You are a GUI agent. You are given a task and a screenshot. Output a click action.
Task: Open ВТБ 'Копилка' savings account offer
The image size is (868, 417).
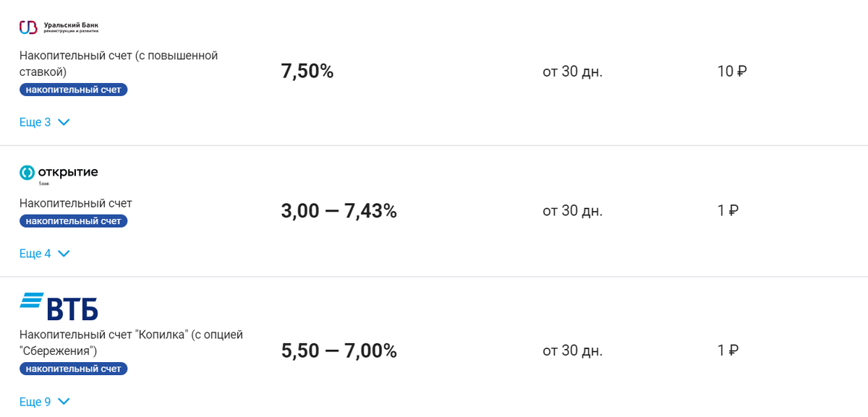click(131, 343)
